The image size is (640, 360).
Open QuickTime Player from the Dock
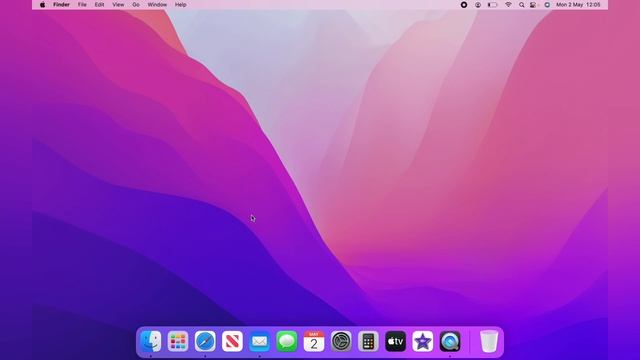point(450,341)
